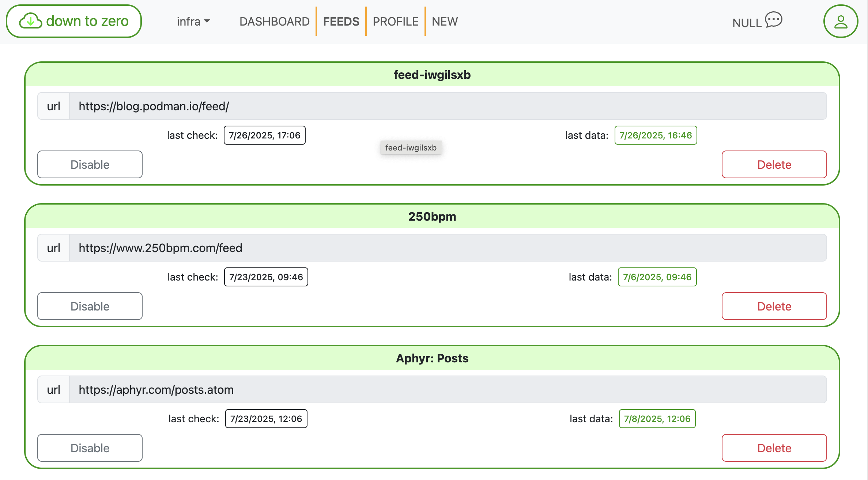Open the PROFILE tab
Screen dimensions: 868x480
(395, 22)
